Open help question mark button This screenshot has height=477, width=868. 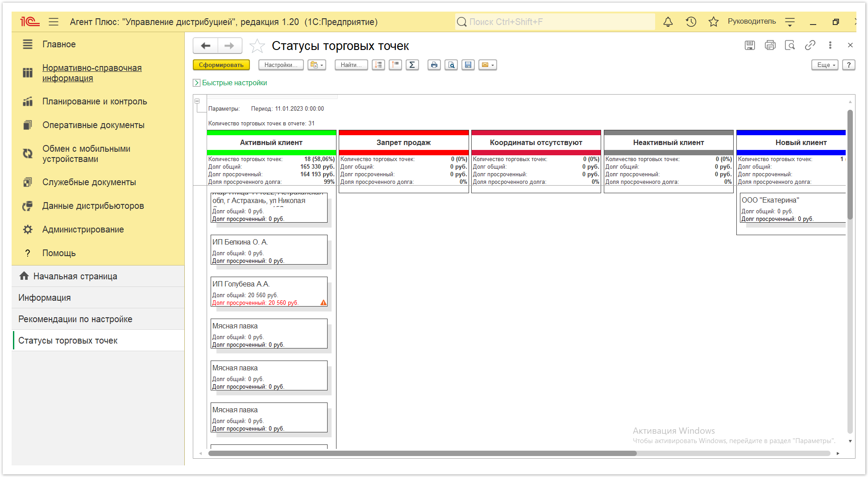click(849, 65)
